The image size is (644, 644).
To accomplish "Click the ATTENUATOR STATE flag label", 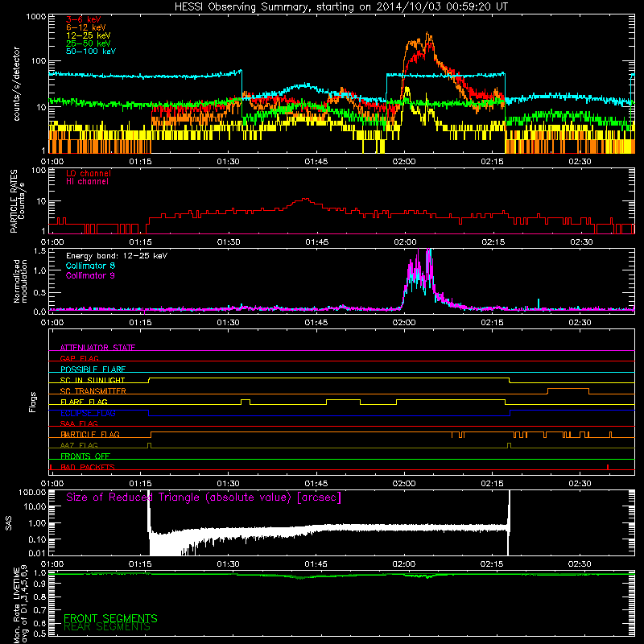I will coord(97,348).
